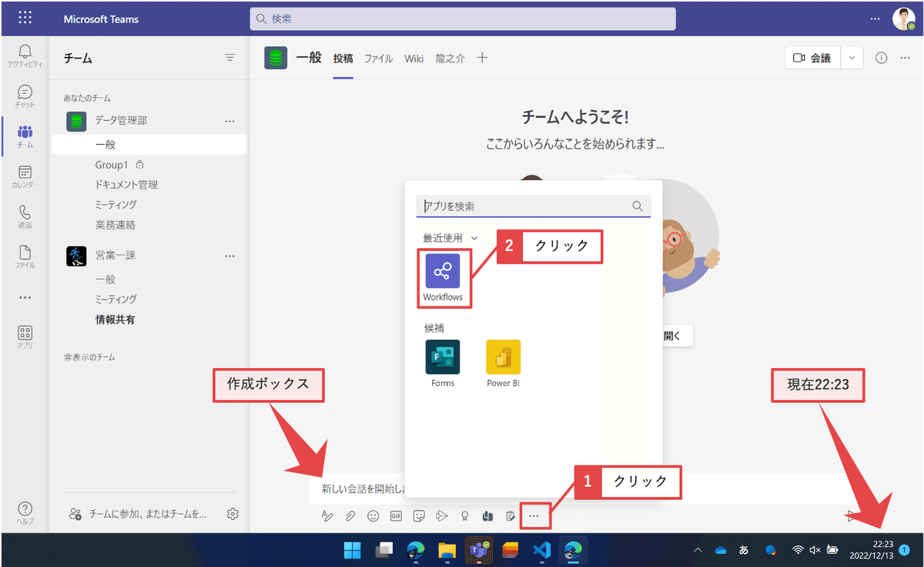Viewport: 924px width, 567px height.
Task: Open the meeting (会議) dropdown arrow
Action: pos(852,58)
